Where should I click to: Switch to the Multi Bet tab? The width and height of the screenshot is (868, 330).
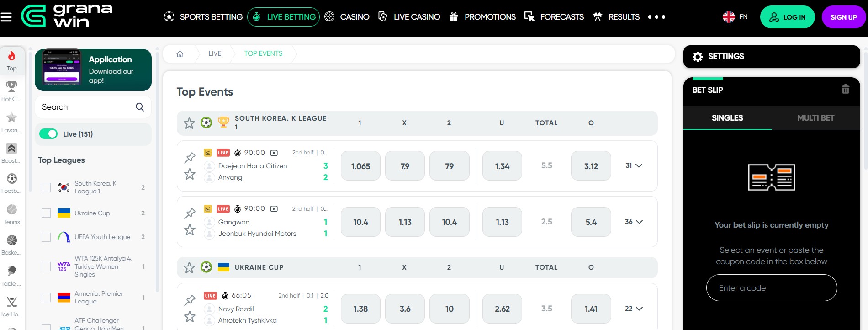pos(815,118)
